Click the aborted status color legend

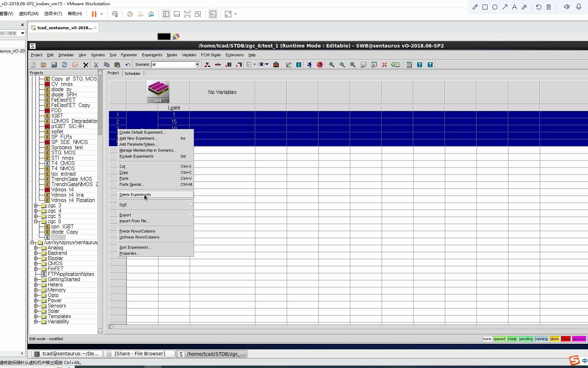pos(579,339)
